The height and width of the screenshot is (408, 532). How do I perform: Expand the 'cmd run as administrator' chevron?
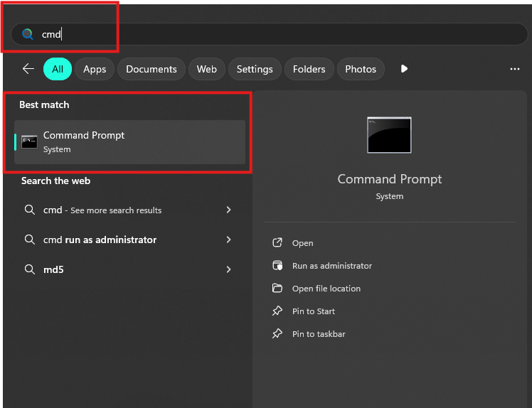(229, 240)
